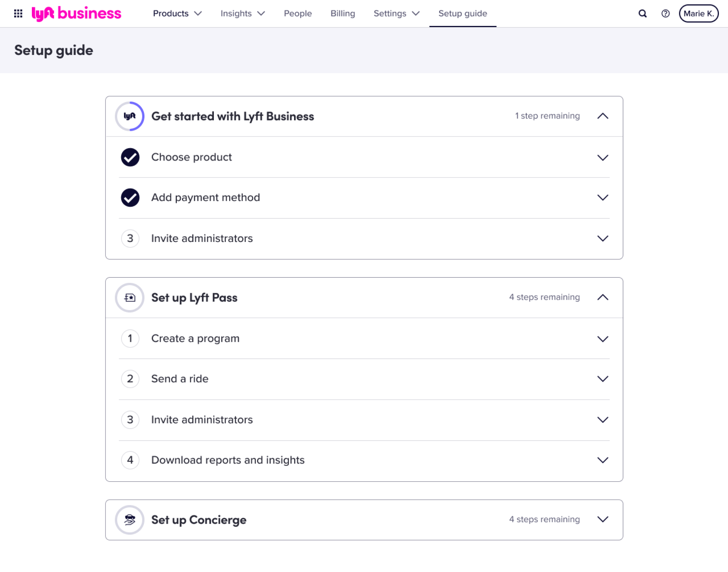Click the Create a program label
This screenshot has height=572, width=728.
[195, 339]
